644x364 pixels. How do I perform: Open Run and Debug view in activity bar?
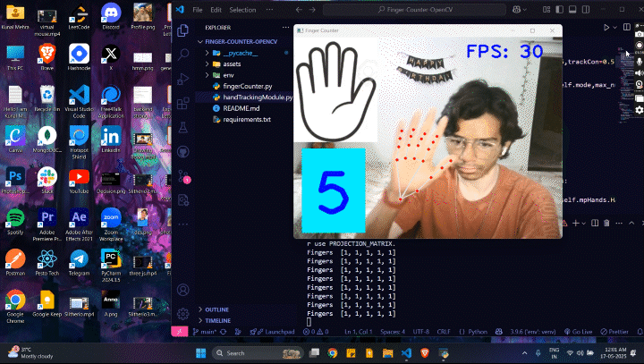[x=182, y=79]
